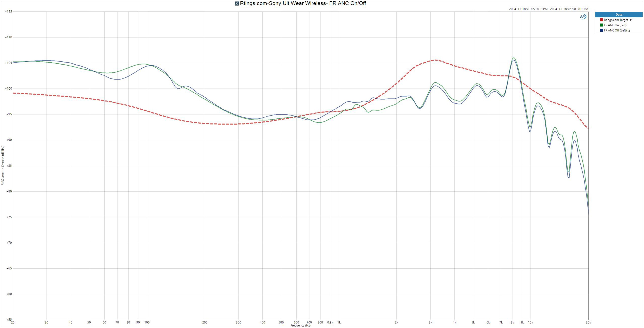
Task: Click the 1k tick on frequency axis
Action: pos(339,322)
